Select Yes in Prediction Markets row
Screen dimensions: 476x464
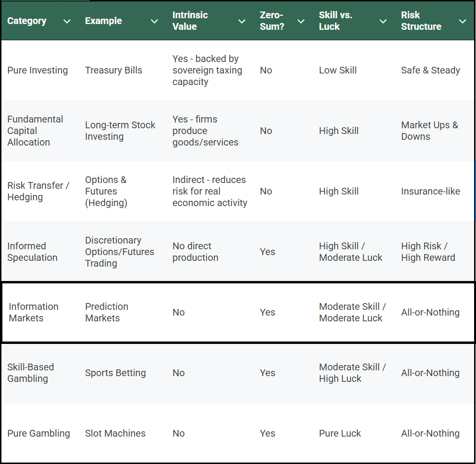[268, 312]
